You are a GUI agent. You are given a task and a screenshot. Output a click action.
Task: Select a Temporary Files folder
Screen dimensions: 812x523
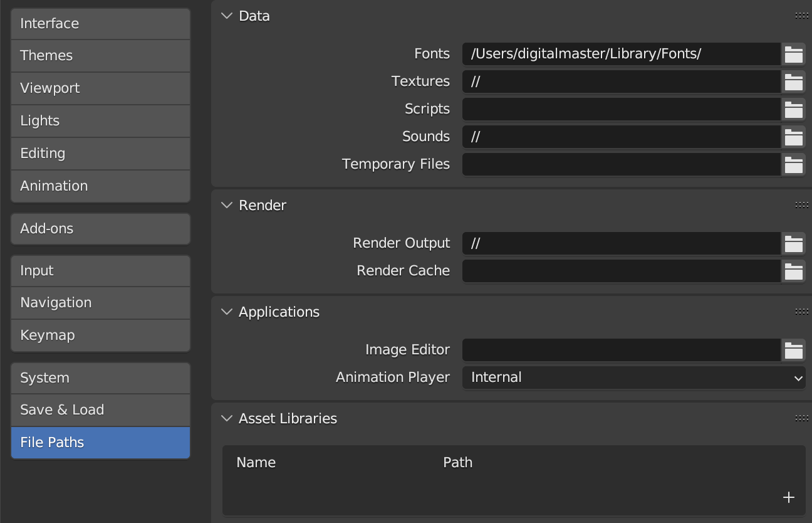tap(793, 164)
